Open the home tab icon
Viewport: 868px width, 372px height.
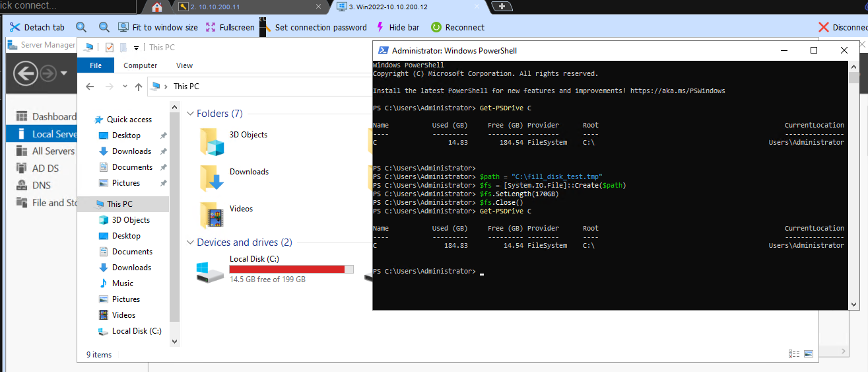click(x=156, y=7)
